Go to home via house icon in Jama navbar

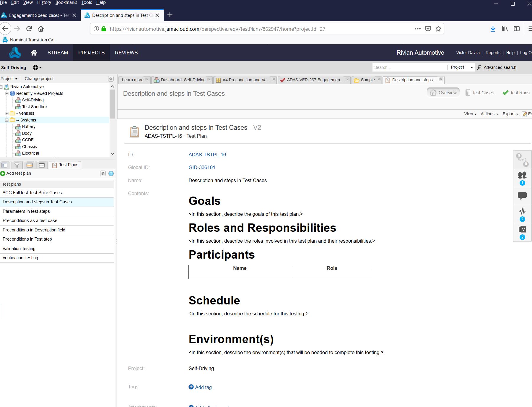point(34,53)
